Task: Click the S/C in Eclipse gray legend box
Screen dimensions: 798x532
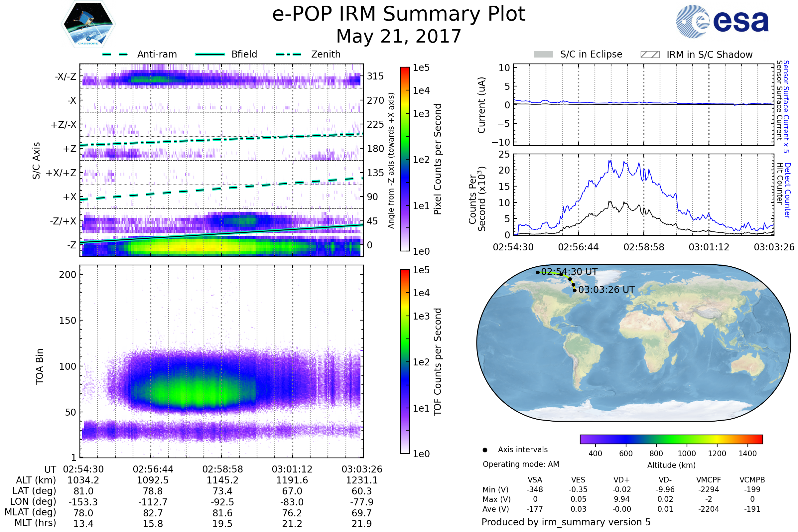Action: (x=543, y=55)
